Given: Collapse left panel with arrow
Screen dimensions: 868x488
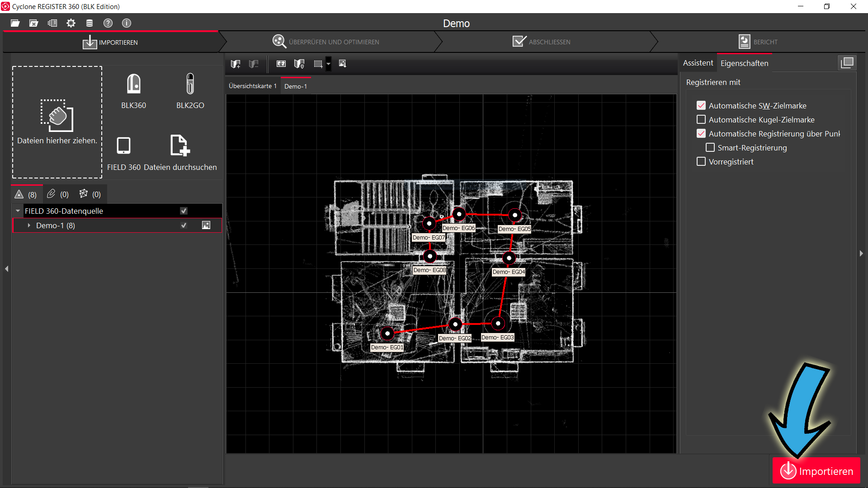Looking at the screenshot, I should [6, 269].
